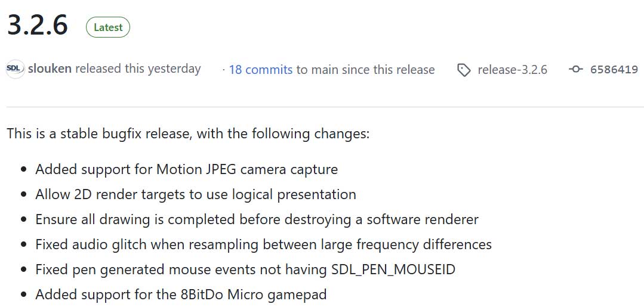The height and width of the screenshot is (307, 644).
Task: Click the audio glitch resampling fix item
Action: (263, 244)
